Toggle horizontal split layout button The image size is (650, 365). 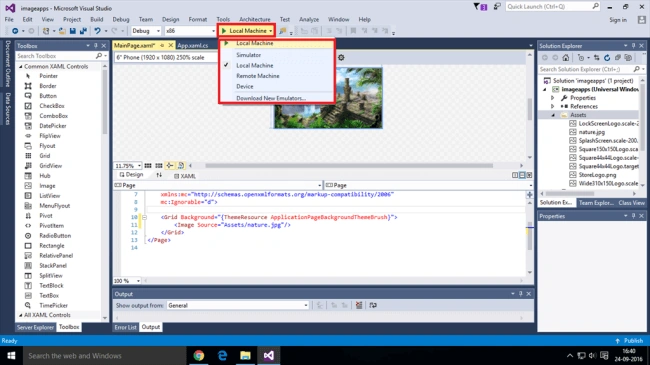click(x=522, y=175)
